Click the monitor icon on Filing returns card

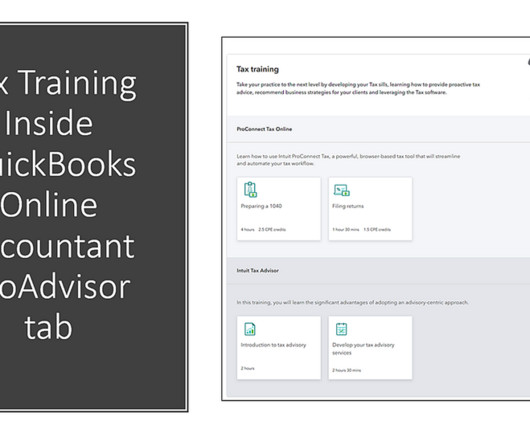[x=342, y=190]
